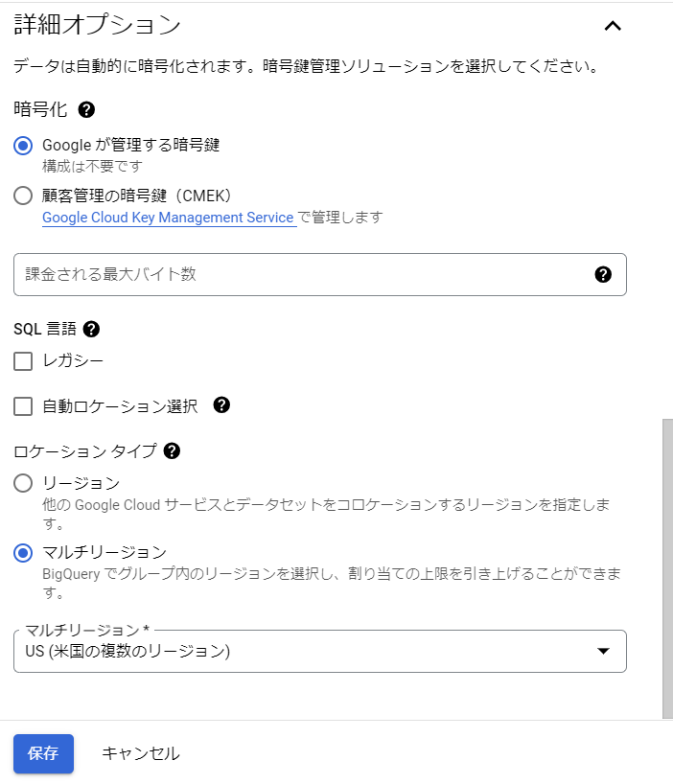Open help inside the 課金される最大バイト数 field
The width and height of the screenshot is (673, 784).
(602, 274)
